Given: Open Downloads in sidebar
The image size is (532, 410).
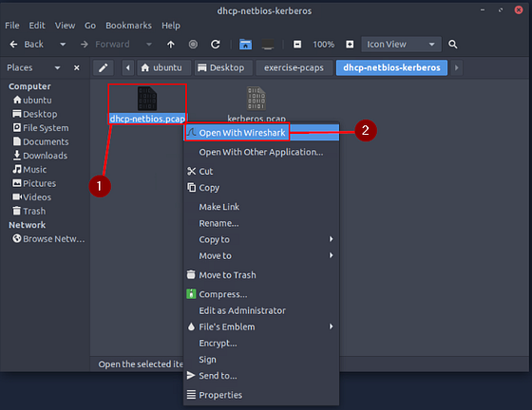Looking at the screenshot, I should point(40,156).
